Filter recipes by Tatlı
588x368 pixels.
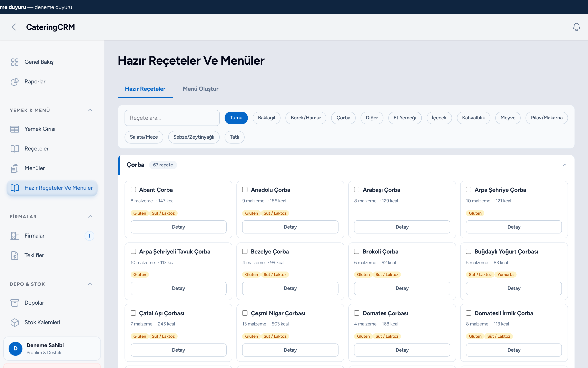click(x=234, y=137)
